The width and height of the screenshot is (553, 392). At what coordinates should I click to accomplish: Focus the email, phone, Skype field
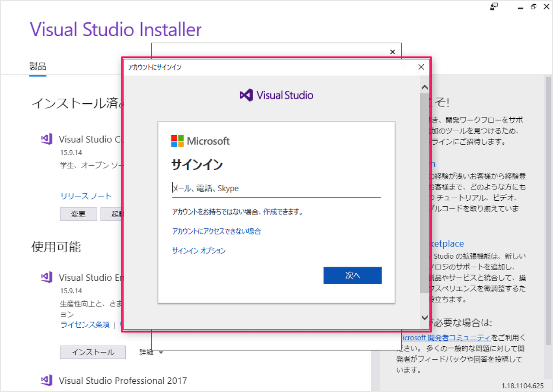(276, 188)
